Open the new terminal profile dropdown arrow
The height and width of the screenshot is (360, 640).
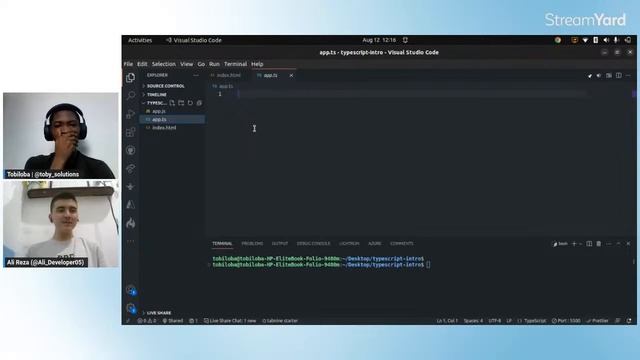[580, 244]
